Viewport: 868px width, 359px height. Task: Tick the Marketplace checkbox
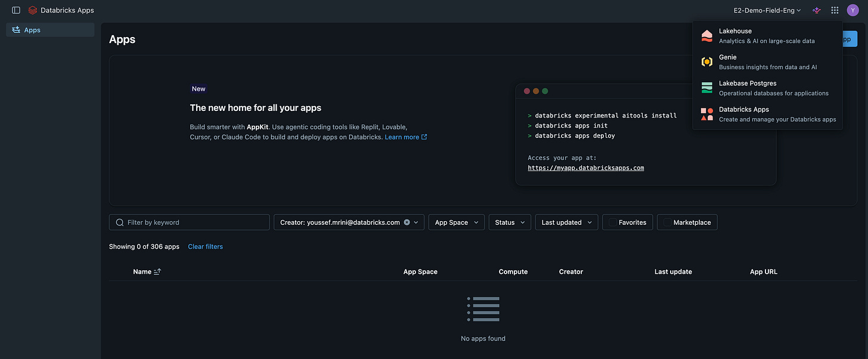click(666, 222)
